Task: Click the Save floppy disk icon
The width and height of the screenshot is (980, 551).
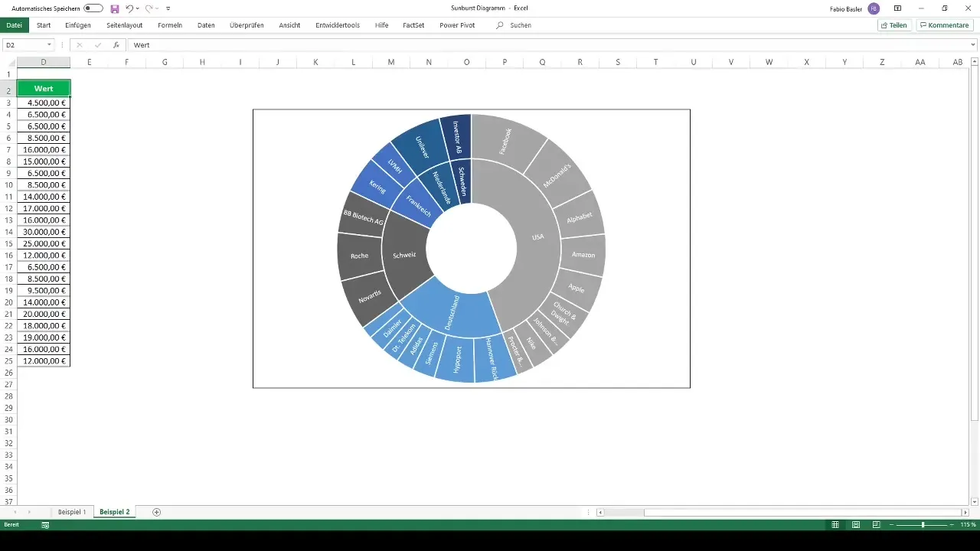Action: tap(115, 8)
